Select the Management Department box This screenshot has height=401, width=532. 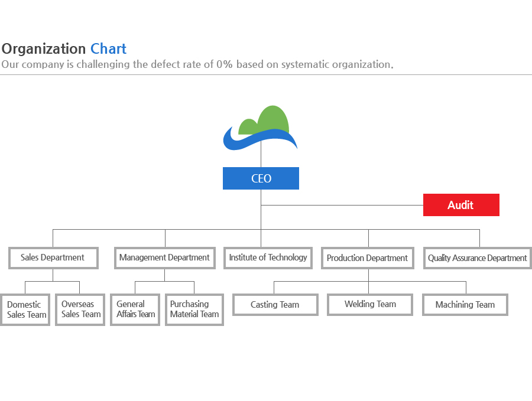[x=165, y=258]
